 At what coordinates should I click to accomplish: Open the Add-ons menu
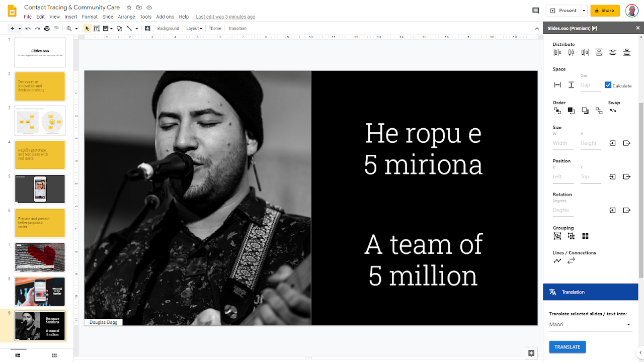[x=165, y=17]
